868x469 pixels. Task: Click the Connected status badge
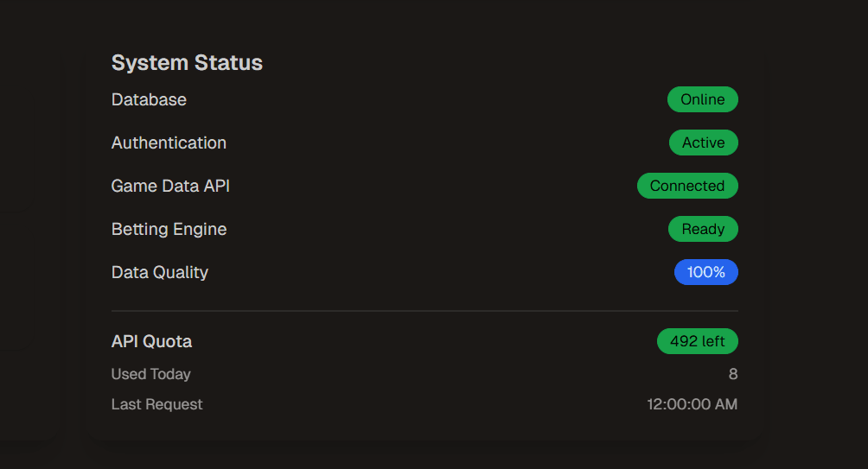coord(687,187)
